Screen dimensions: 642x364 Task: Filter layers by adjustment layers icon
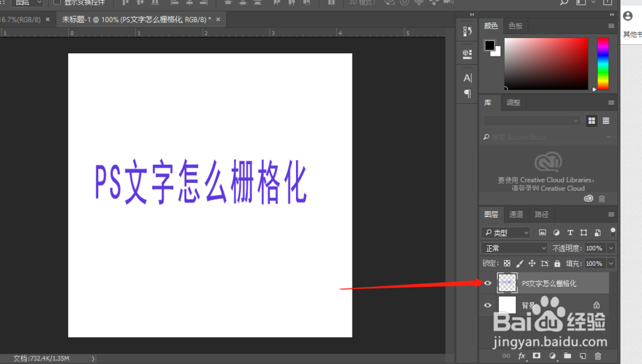[556, 232]
